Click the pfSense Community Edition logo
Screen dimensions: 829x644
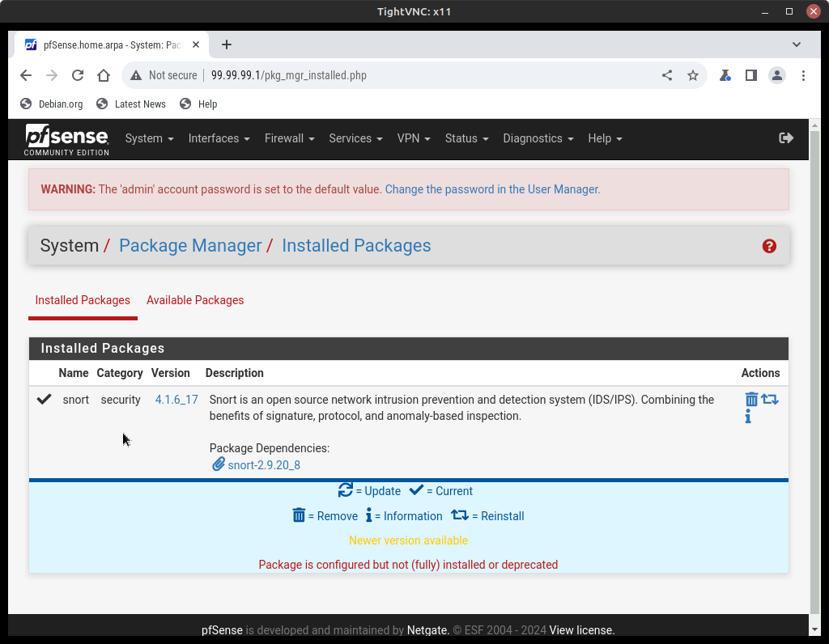click(x=66, y=139)
